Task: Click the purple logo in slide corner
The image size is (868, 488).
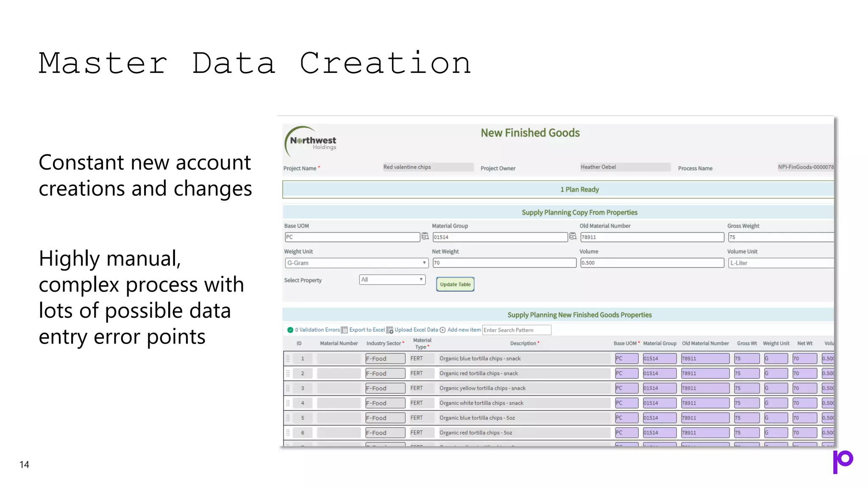Action: click(x=843, y=462)
